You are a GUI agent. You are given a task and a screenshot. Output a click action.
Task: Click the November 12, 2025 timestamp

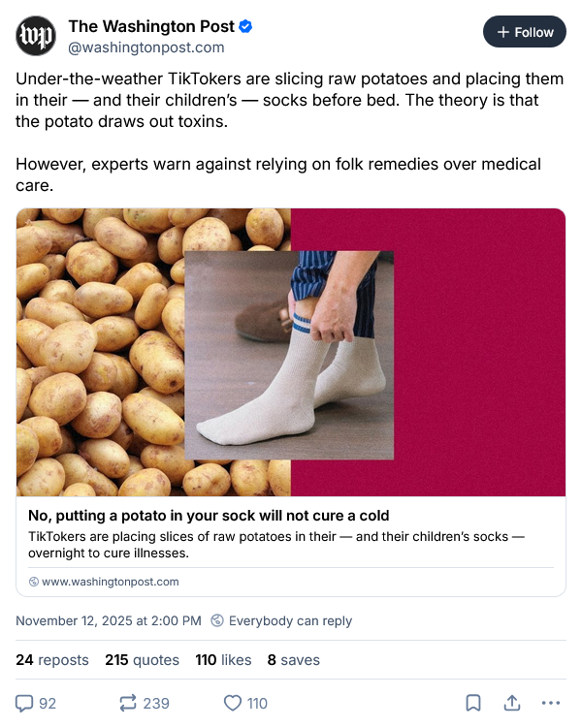click(x=109, y=620)
